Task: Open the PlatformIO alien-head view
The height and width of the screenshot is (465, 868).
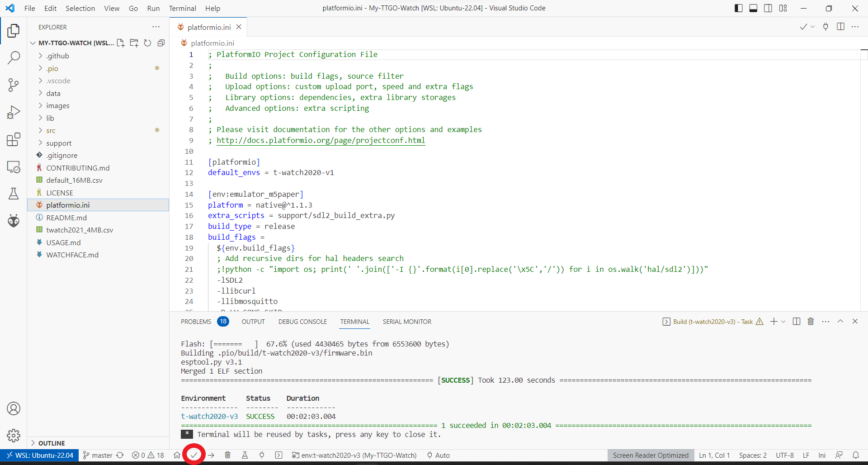Action: [14, 221]
